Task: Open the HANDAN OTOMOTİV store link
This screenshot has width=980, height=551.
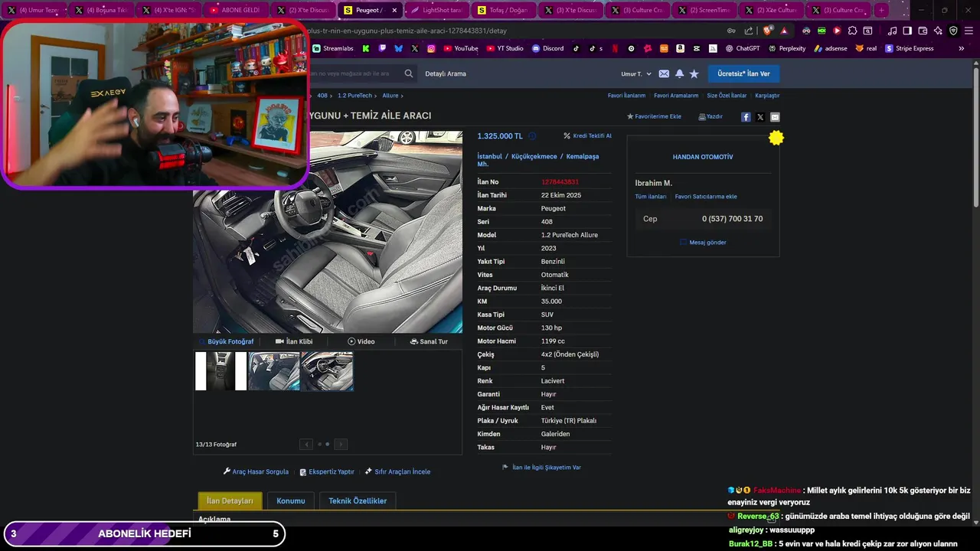Action: 703,157
